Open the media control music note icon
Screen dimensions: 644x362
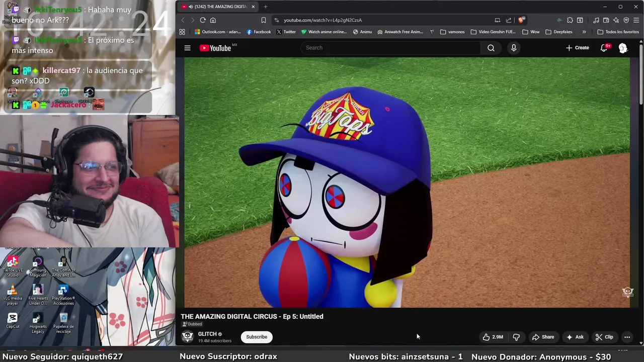pyautogui.click(x=596, y=20)
